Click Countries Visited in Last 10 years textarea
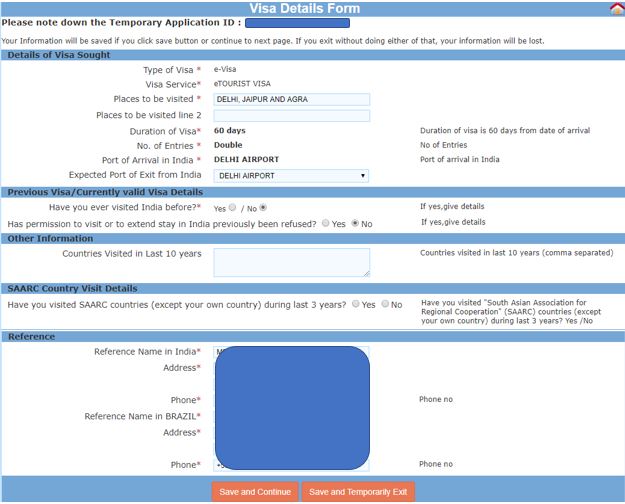Viewport: 625px width, 504px height. 291,262
